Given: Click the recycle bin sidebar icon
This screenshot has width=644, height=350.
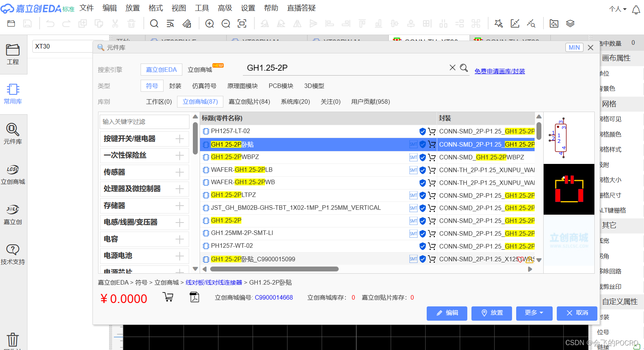Looking at the screenshot, I should click(x=13, y=339).
